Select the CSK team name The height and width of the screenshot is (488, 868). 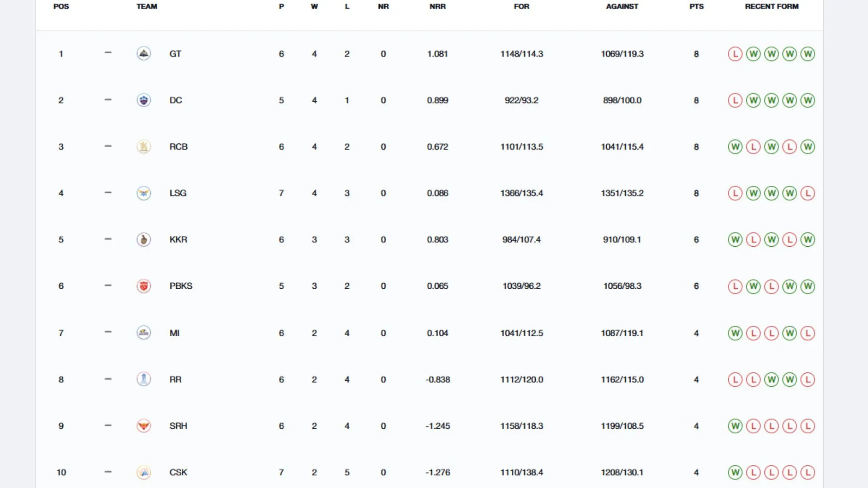click(x=179, y=472)
